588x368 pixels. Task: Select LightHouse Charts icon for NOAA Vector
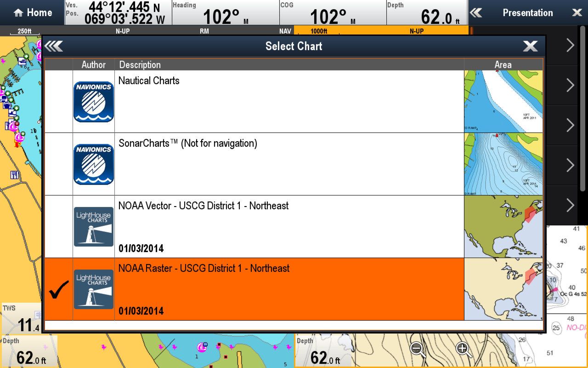(x=94, y=227)
